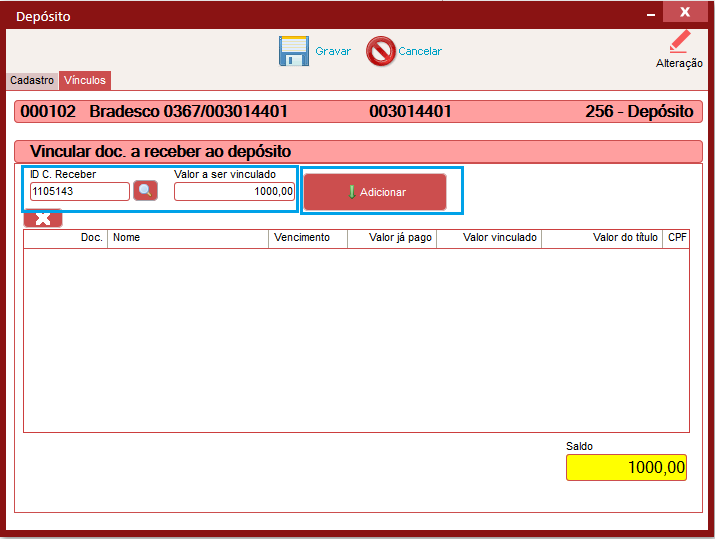Image resolution: width=718 pixels, height=540 pixels.
Task: Switch to the Cadastro tab
Action: click(x=32, y=80)
